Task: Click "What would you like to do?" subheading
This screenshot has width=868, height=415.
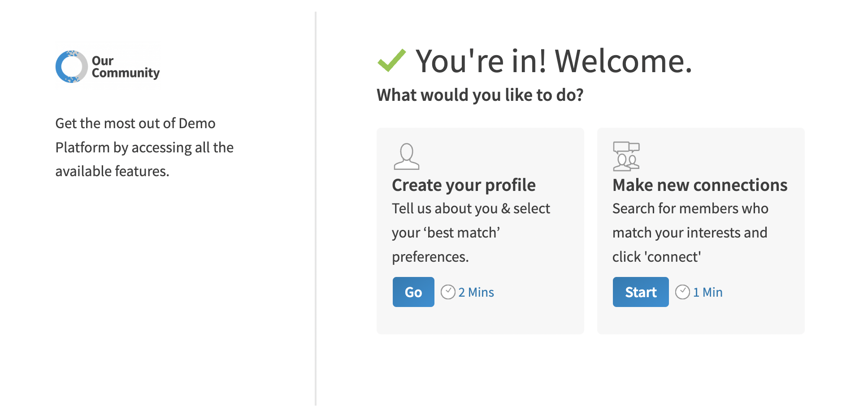Action: pyautogui.click(x=480, y=95)
